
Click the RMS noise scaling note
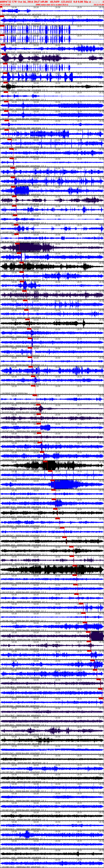pyautogui.click(x=52, y=5)
